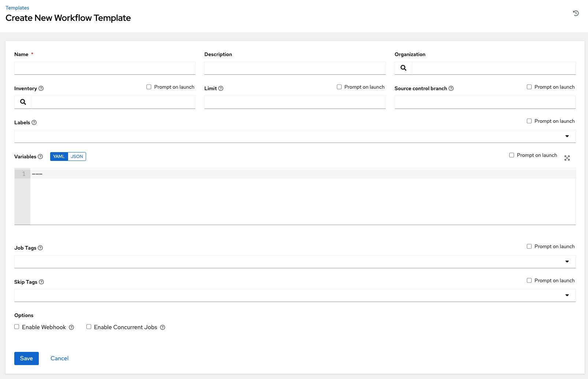The height and width of the screenshot is (379, 588).
Task: Expand the Variables editor to fullscreen
Action: pyautogui.click(x=567, y=158)
